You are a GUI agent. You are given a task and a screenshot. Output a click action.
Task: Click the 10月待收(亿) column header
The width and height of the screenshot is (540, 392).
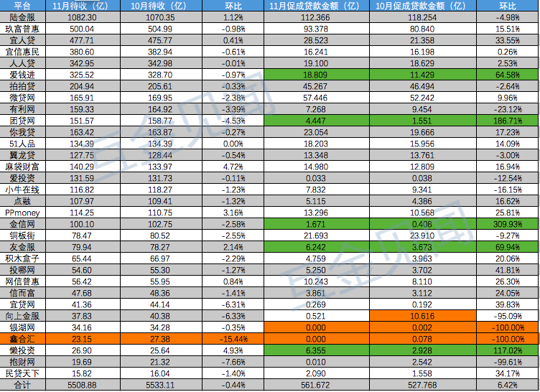coord(161,6)
